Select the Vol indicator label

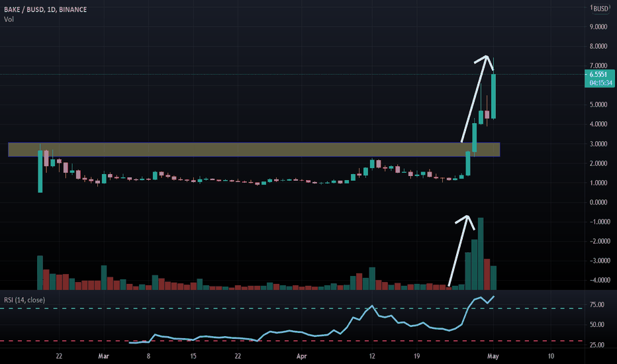click(x=9, y=19)
